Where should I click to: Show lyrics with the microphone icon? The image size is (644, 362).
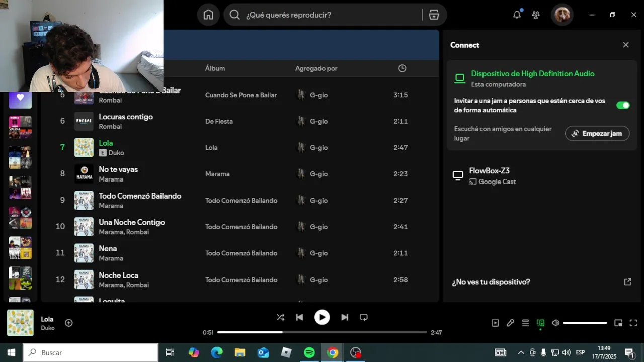[510, 323]
